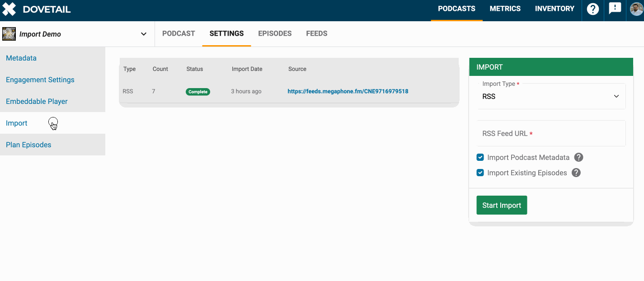
Task: Open Inventory in top navigation
Action: (555, 9)
